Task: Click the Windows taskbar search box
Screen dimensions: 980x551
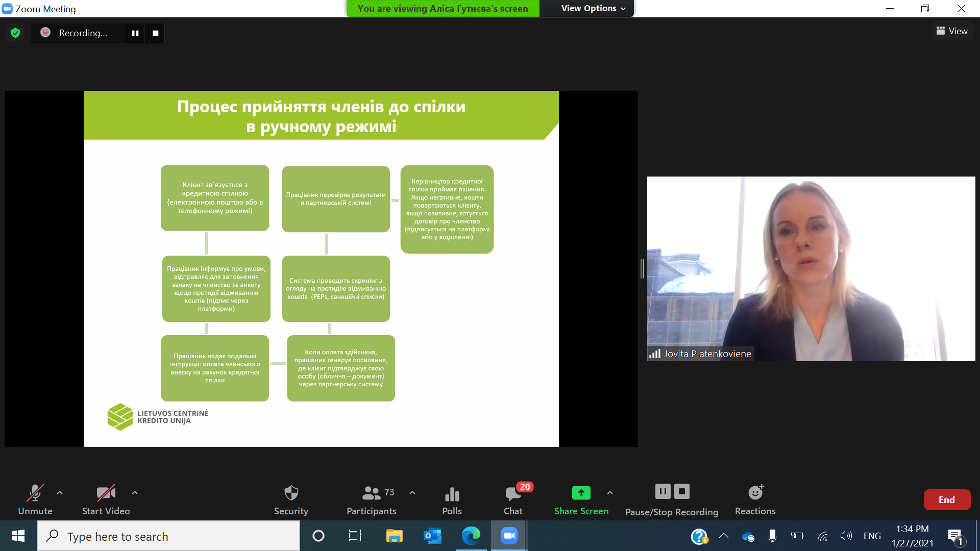Action: point(168,536)
